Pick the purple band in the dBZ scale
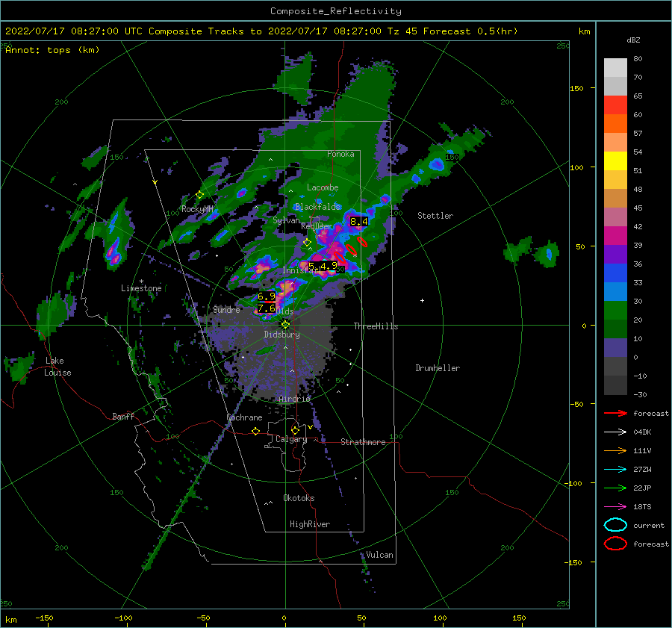The width and height of the screenshot is (672, 628). tap(615, 254)
